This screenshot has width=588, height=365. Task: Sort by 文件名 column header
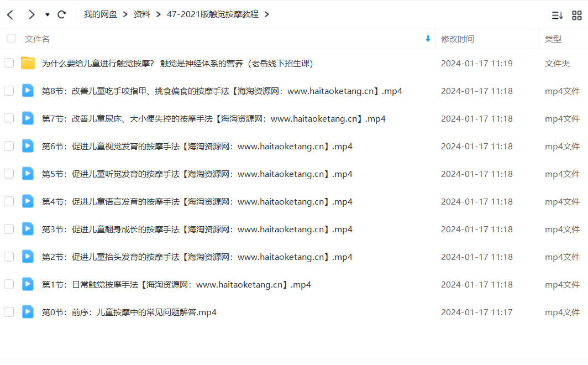36,39
